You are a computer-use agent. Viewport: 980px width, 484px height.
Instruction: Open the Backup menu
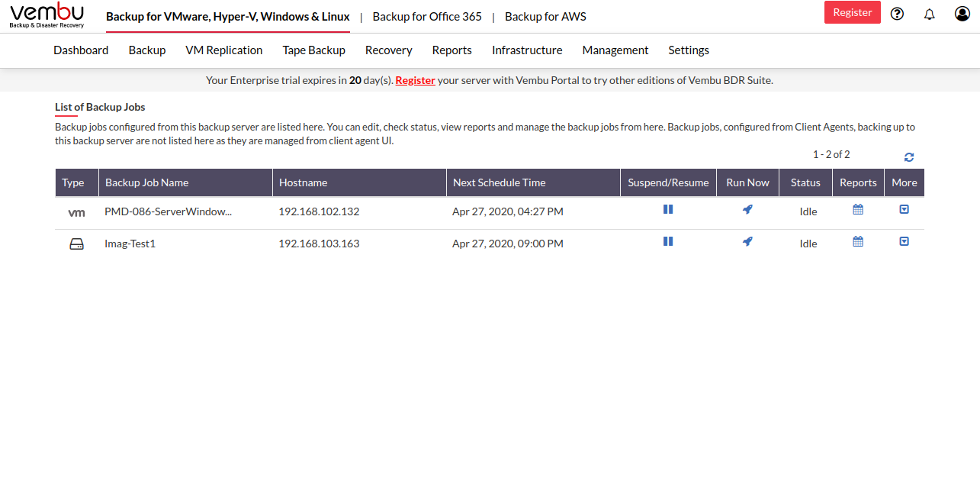147,50
